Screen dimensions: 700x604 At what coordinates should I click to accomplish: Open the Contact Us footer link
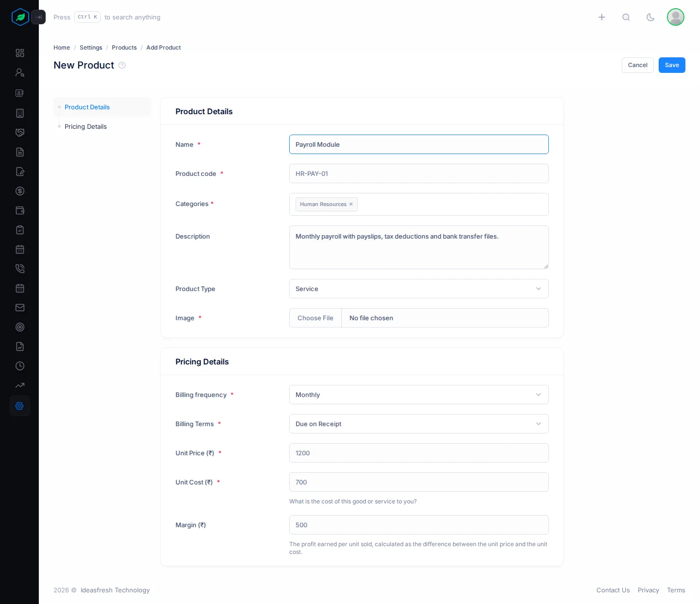point(613,590)
